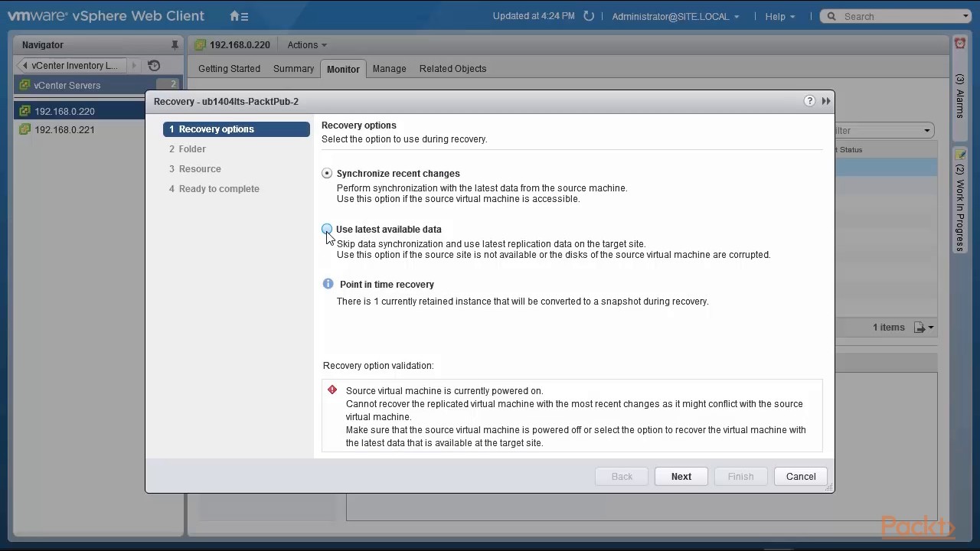Open the Help dropdown menu
Screen dimensions: 980x551
[780, 16]
